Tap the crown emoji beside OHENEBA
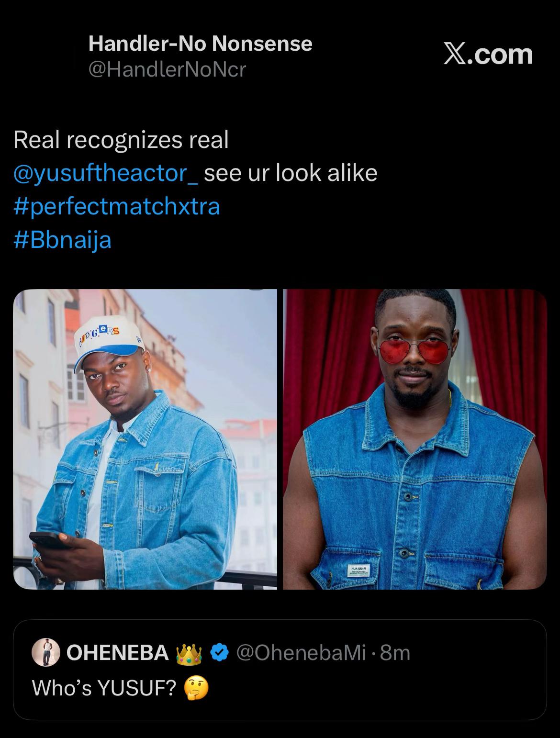This screenshot has height=738, width=560. pos(189,653)
